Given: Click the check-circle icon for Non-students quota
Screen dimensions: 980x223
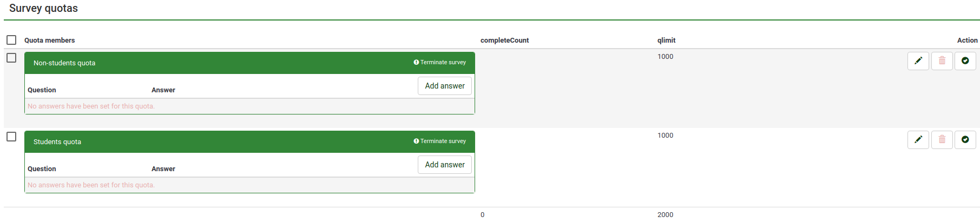Looking at the screenshot, I should coord(965,61).
